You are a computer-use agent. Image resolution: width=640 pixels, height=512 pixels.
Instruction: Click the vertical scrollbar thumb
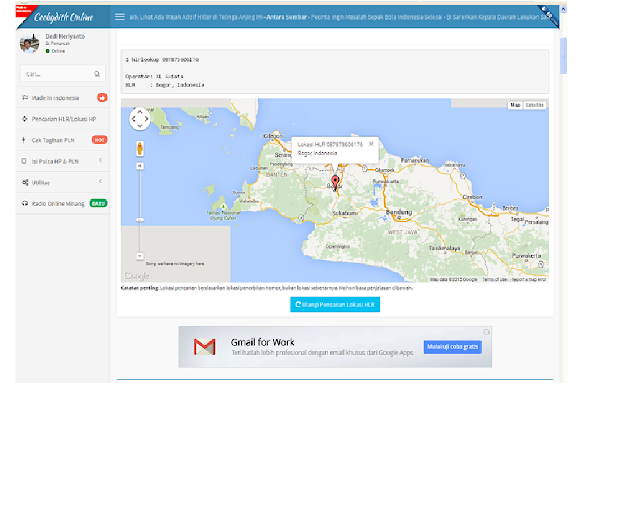point(563,56)
